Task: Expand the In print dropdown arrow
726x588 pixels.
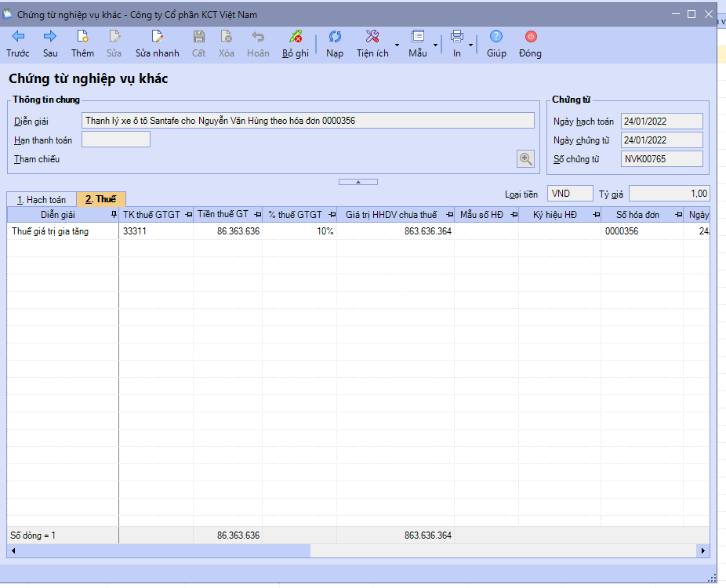Action: tap(470, 45)
